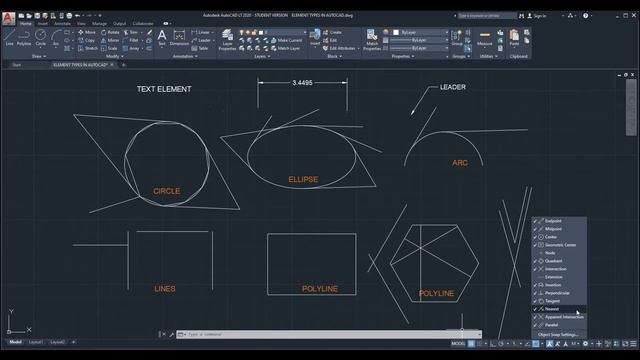Toggle the Center object snap
Image resolution: width=640 pixels, height=360 pixels.
tap(559, 237)
